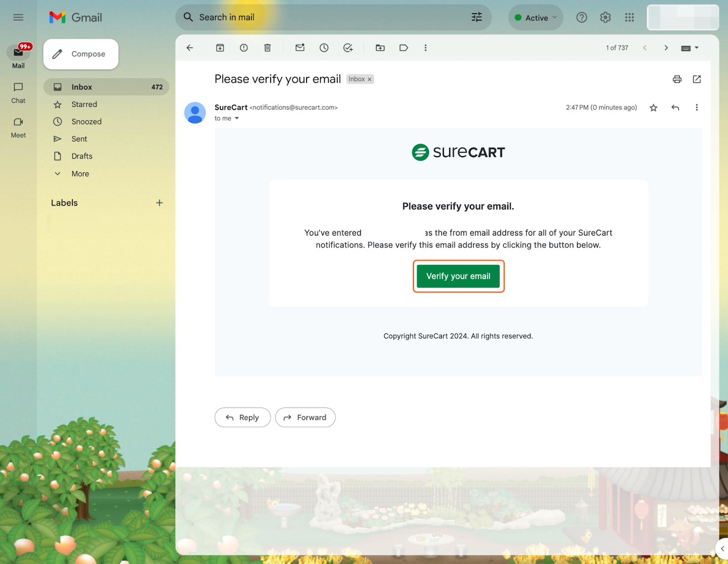Snooze this email with clock icon

324,48
